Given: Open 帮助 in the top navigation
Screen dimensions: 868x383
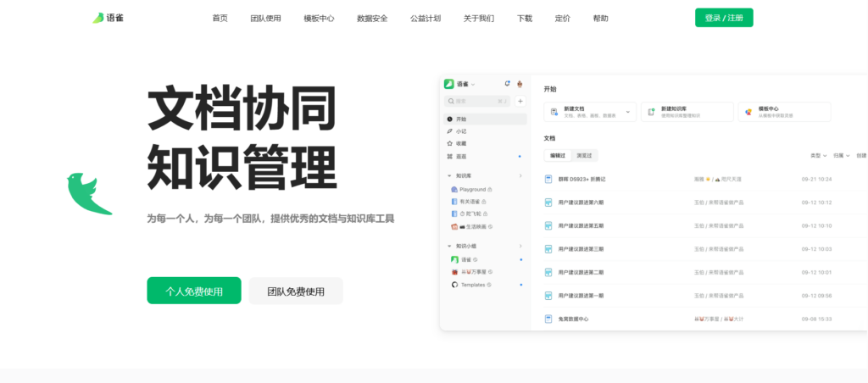Looking at the screenshot, I should point(601,19).
